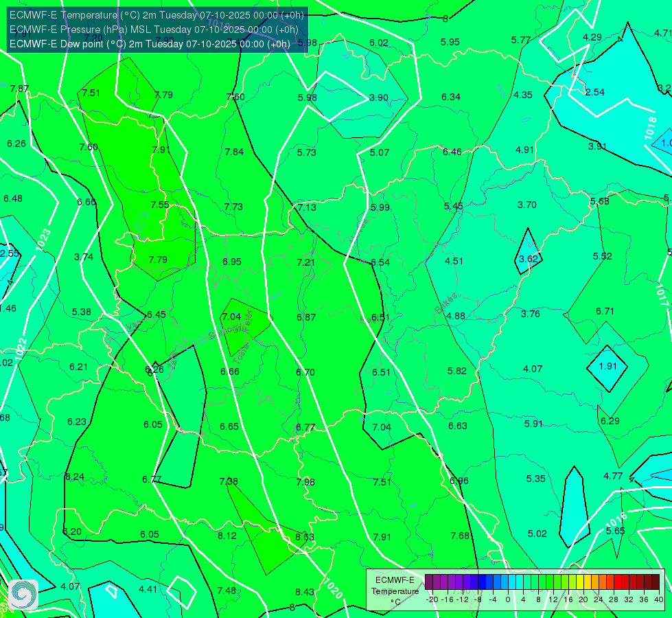The image size is (672, 618).
Task: Click the 5.35 grid value
Action: click(535, 479)
